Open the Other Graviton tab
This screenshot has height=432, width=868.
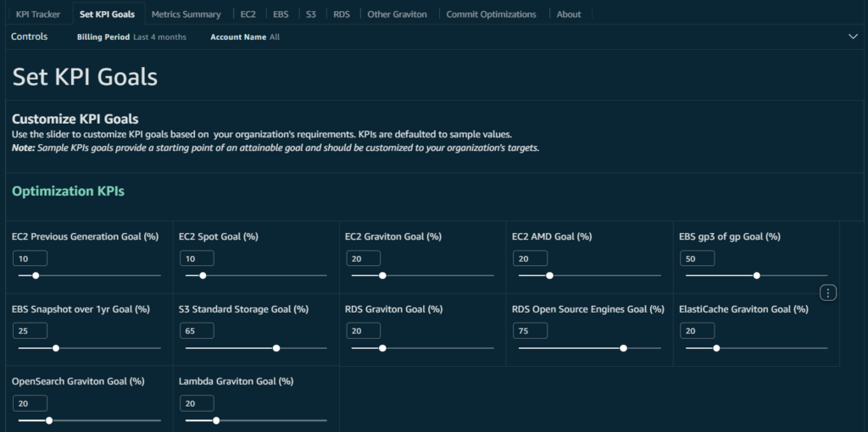pos(397,14)
